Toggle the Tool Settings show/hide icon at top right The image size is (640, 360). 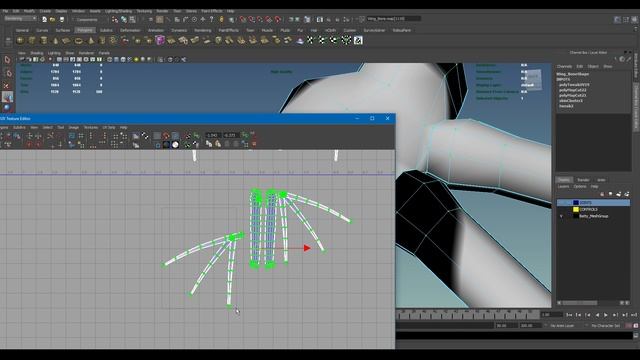[x=626, y=19]
